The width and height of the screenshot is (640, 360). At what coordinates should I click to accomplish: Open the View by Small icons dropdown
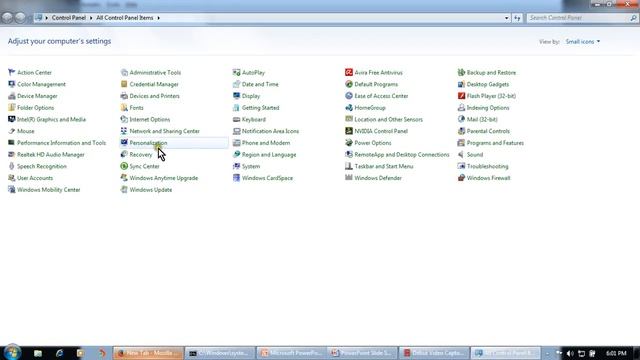[x=582, y=42]
